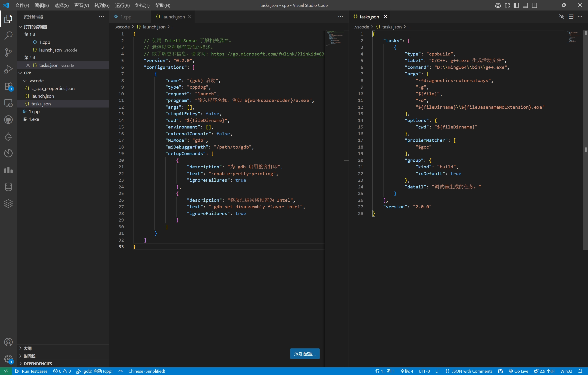Click the Manage gear icon
Image resolution: width=588 pixels, height=375 pixels.
pyautogui.click(x=8, y=358)
